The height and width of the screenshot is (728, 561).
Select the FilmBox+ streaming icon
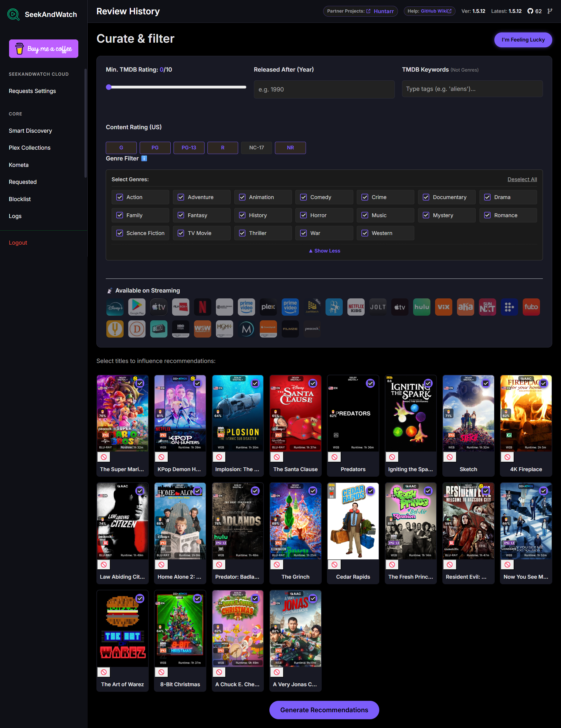point(181,307)
